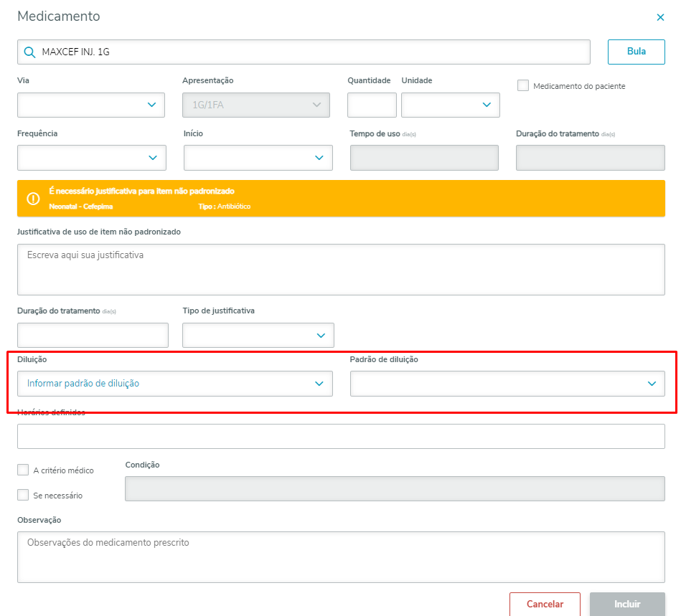
Task: Click the Observação text area
Action: coord(341,556)
